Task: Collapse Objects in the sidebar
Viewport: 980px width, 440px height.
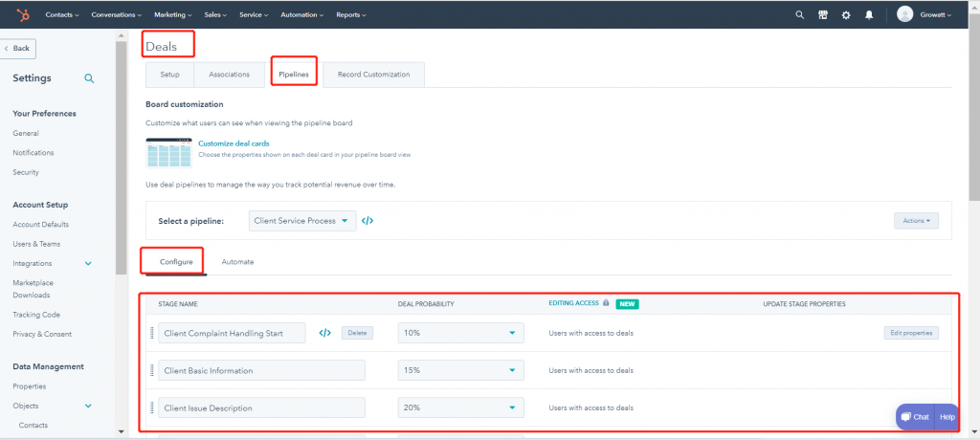Action: [x=88, y=406]
